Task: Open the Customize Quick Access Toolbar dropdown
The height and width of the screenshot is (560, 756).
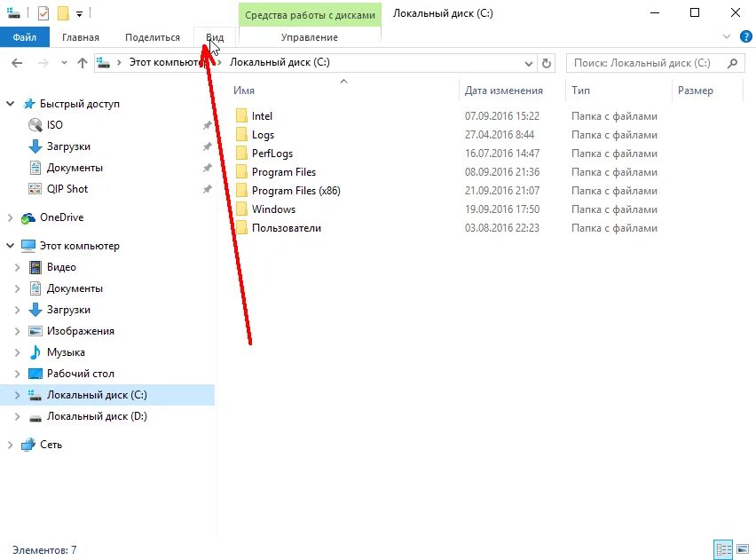Action: (x=79, y=14)
